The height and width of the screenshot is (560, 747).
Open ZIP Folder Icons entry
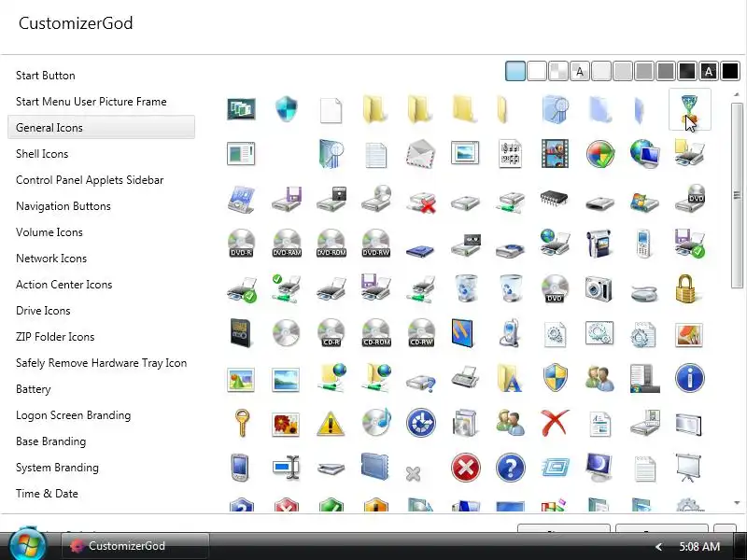(55, 337)
